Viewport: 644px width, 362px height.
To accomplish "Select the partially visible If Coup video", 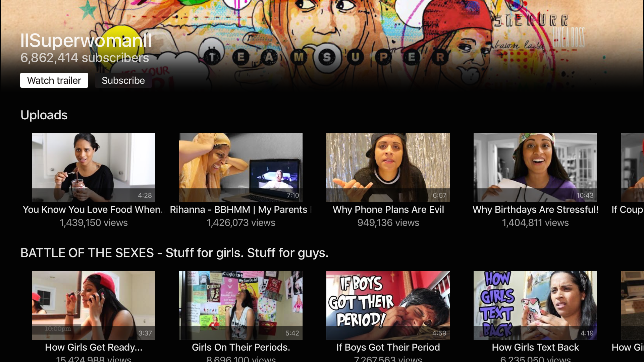I will 633,167.
